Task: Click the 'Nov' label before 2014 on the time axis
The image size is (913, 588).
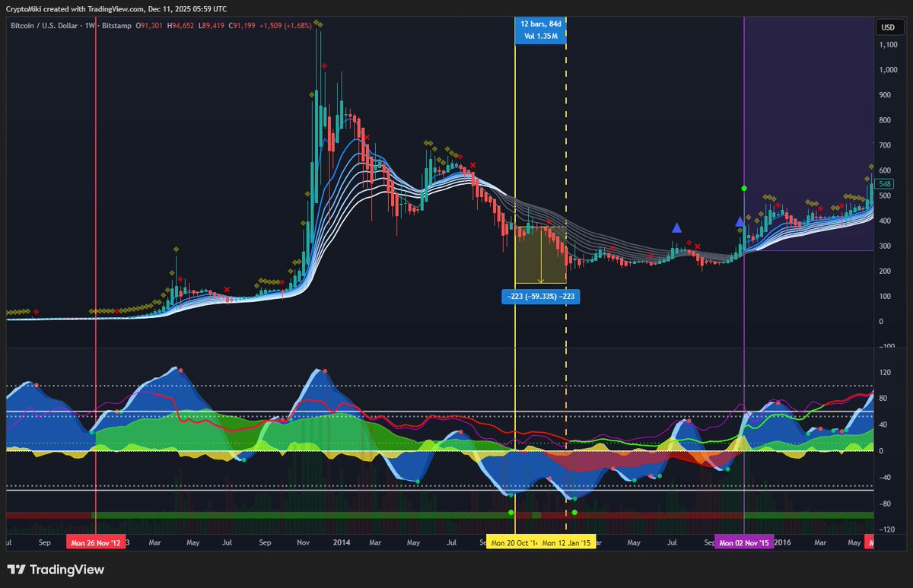Action: [x=303, y=543]
